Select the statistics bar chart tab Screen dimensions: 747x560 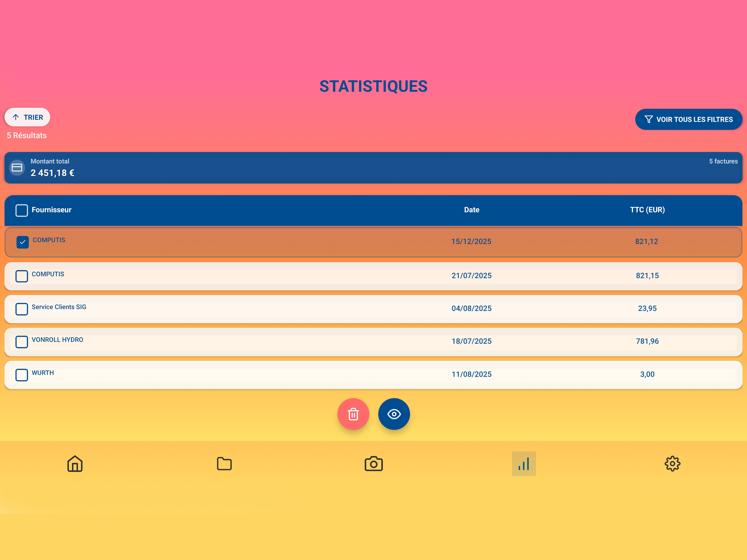[524, 463]
